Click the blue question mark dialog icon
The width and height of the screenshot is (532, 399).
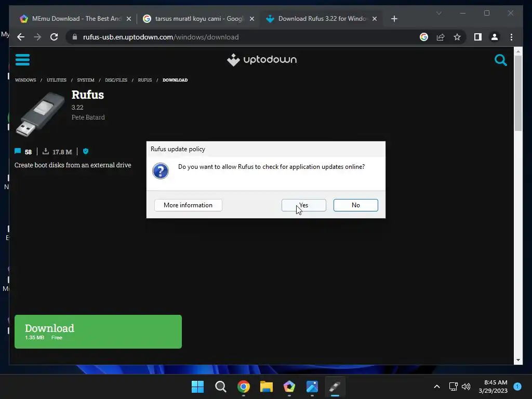click(x=161, y=170)
